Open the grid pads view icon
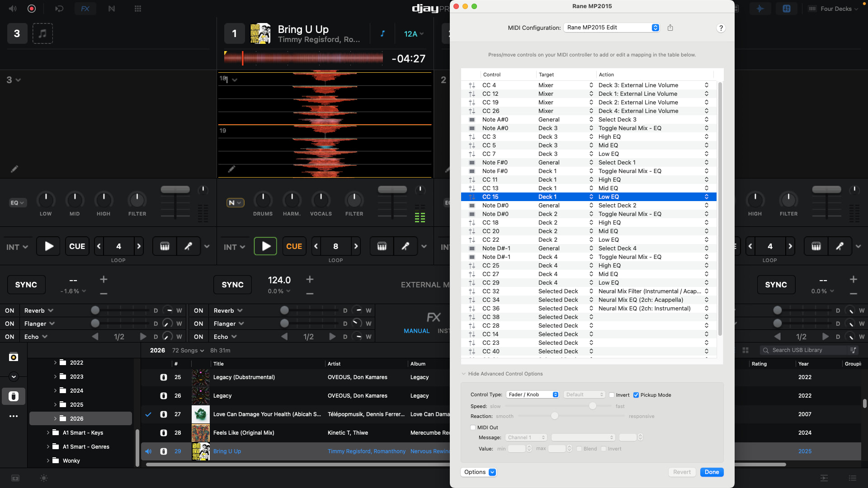Screen dimensions: 868x488 pyautogui.click(x=138, y=9)
